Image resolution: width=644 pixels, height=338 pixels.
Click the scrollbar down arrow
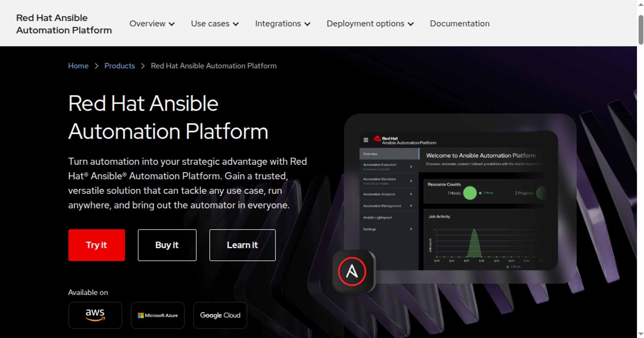(x=641, y=334)
